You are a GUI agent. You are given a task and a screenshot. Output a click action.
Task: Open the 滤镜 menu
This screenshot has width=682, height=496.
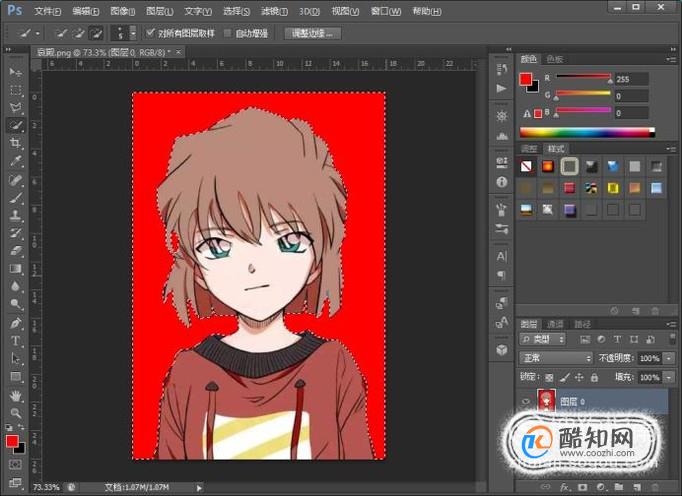[x=274, y=11]
